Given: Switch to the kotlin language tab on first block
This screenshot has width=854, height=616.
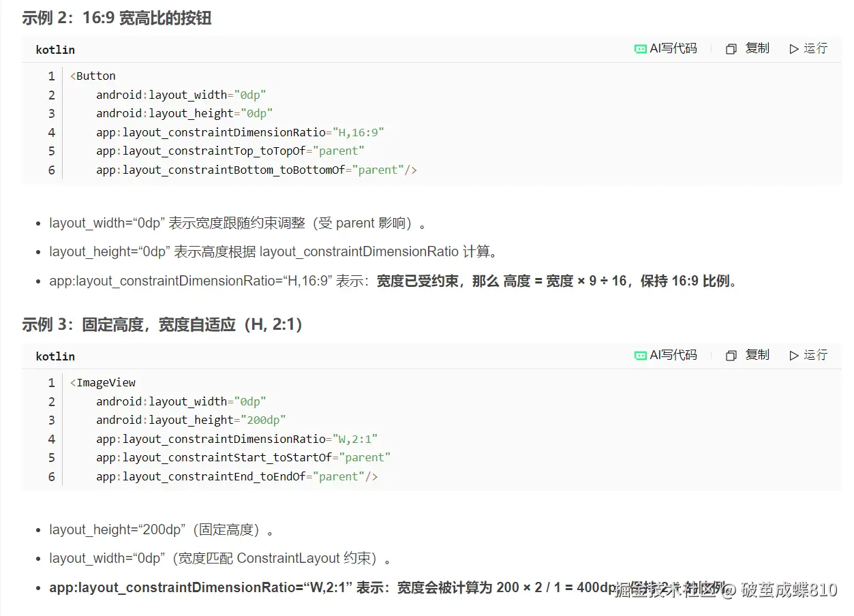Looking at the screenshot, I should coord(55,49).
